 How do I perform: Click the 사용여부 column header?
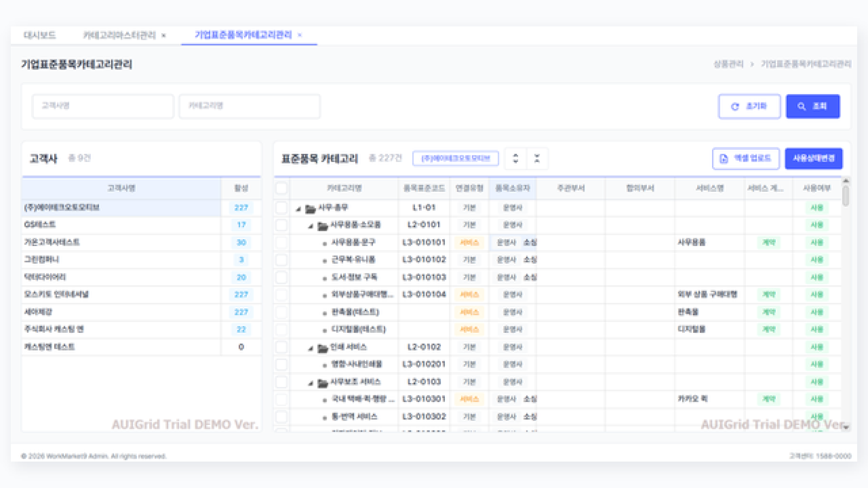(817, 188)
